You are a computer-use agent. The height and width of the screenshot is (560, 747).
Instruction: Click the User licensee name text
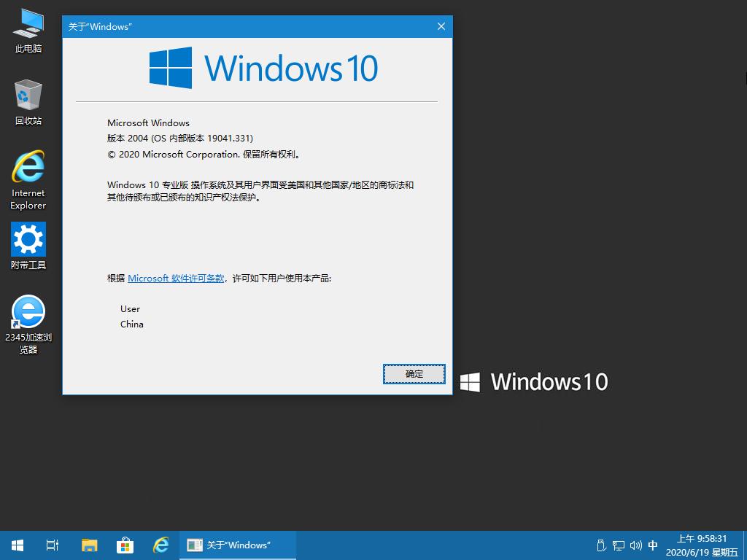point(130,309)
